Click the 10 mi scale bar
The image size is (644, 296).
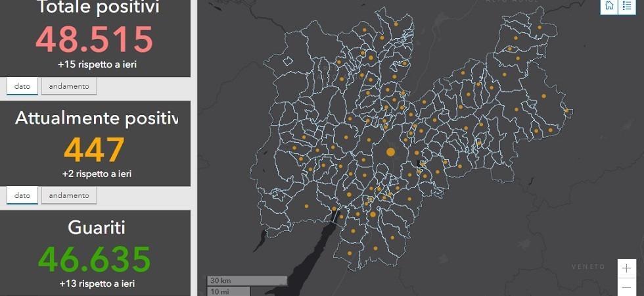(x=228, y=291)
